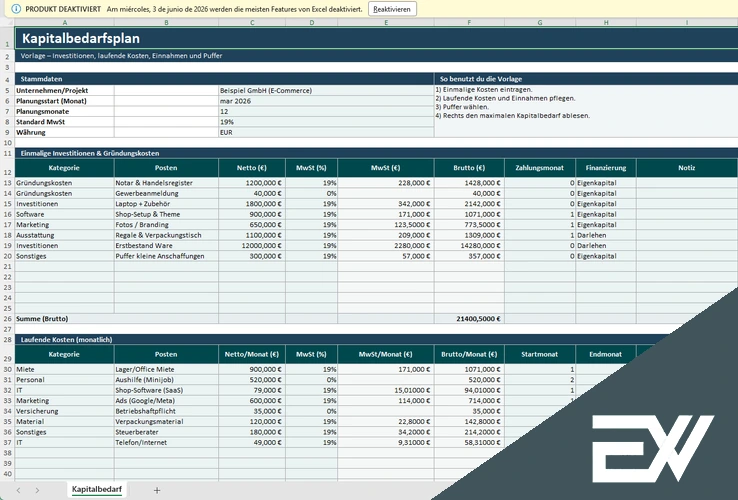The image size is (738, 500).
Task: Select the Notiz column header cell
Action: 687,168
